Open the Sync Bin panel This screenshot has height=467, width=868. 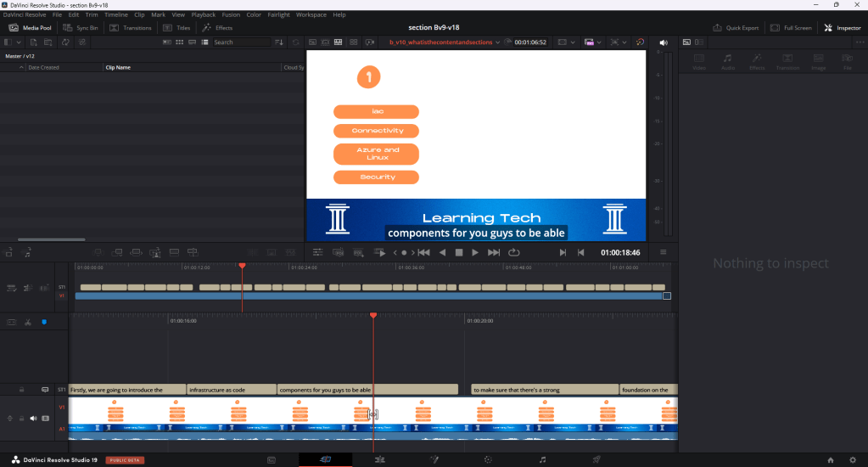[x=81, y=28]
